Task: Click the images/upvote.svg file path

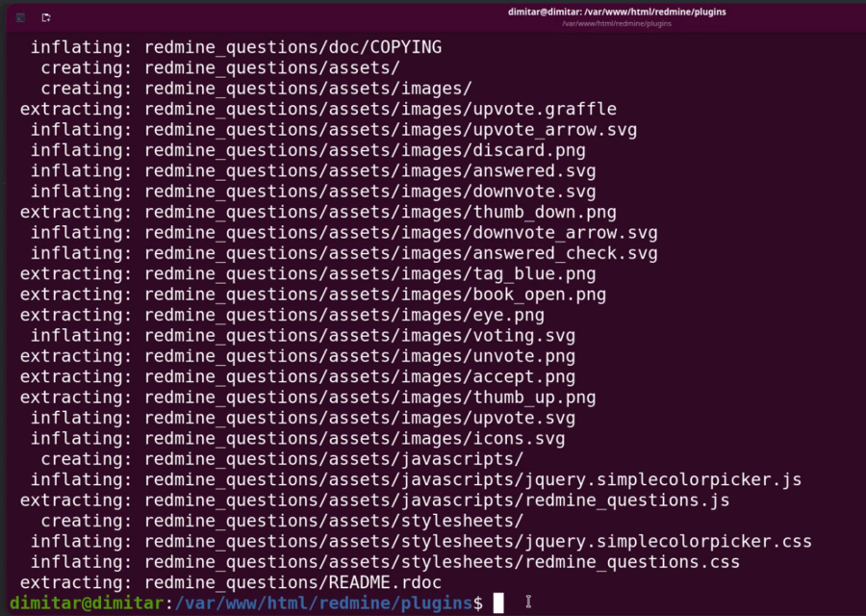Action: pos(360,418)
